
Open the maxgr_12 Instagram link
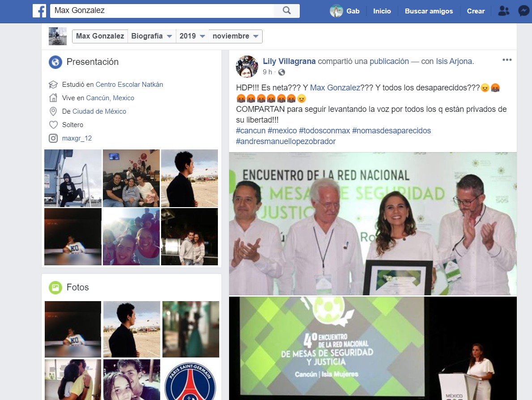pyautogui.click(x=77, y=138)
